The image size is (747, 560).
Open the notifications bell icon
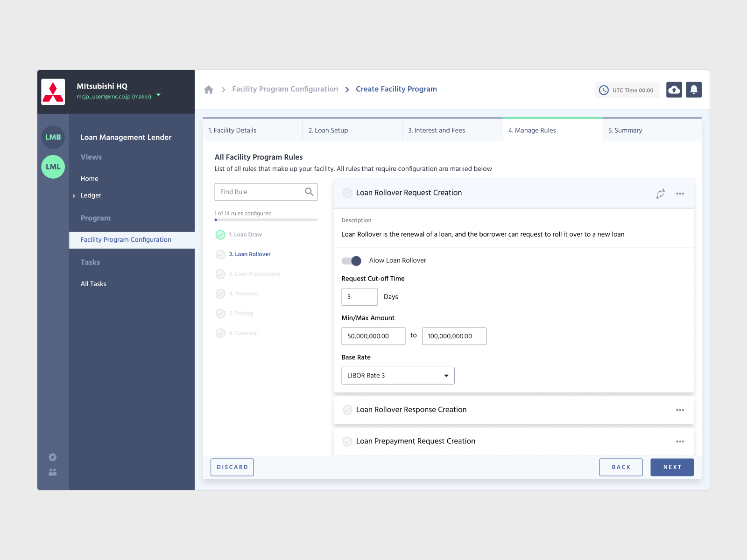tap(694, 90)
